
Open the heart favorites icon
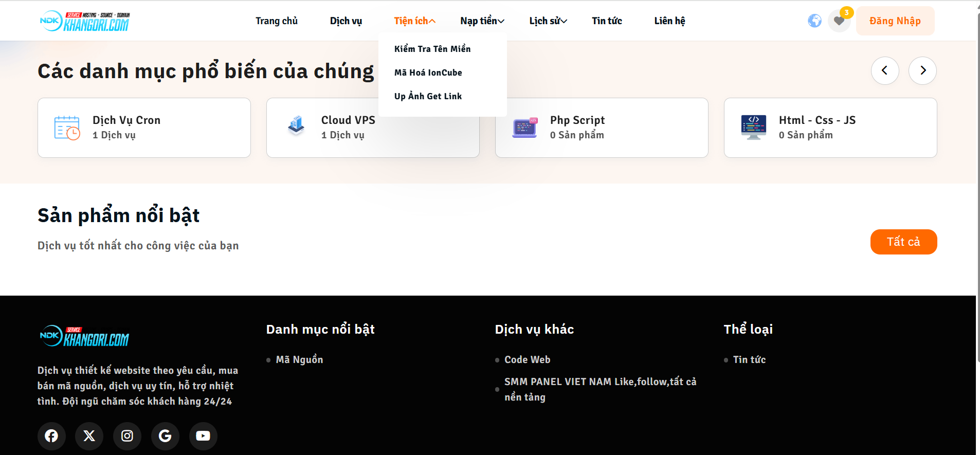click(839, 21)
